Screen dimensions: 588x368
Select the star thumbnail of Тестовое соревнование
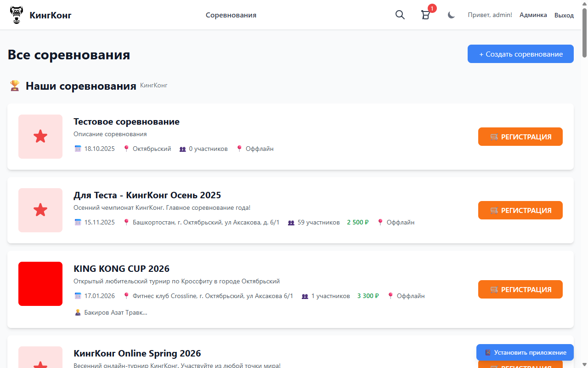click(40, 137)
